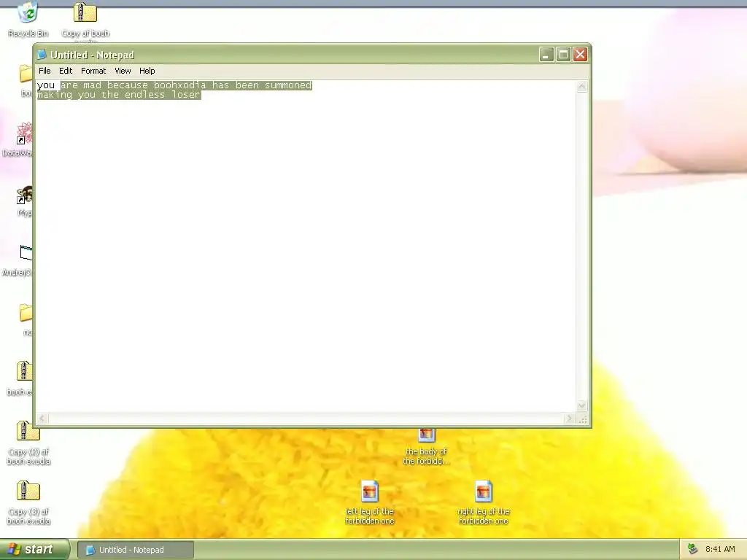Click the Notepad window resize grip
Screen dimensions: 747x560
582,419
